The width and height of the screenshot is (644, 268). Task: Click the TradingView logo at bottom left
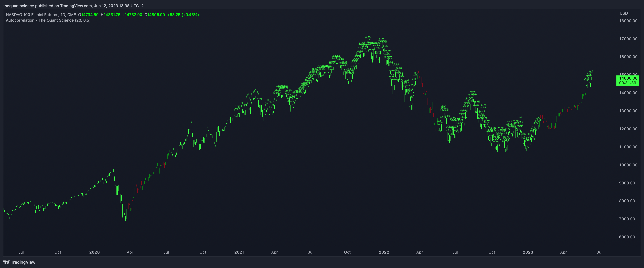pyautogui.click(x=19, y=262)
